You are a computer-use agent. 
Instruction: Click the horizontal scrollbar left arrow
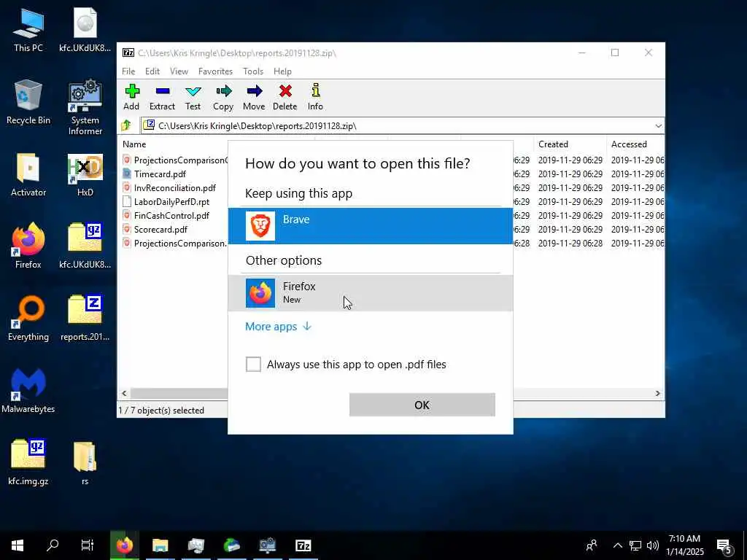coord(124,393)
